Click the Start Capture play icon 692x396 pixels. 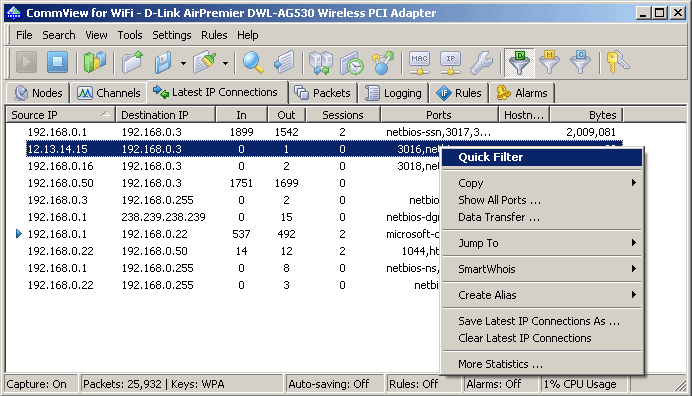tap(26, 62)
